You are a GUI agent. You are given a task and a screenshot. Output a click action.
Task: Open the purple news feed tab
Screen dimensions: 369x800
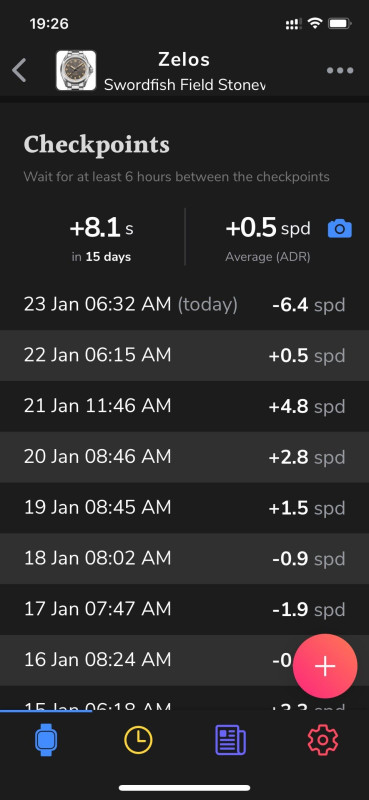(x=231, y=741)
